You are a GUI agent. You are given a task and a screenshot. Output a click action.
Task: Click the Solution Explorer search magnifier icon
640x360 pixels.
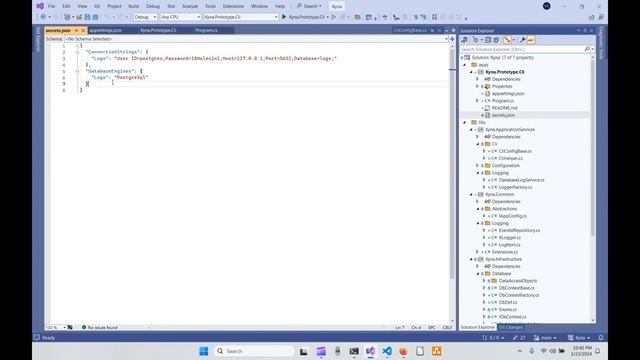point(587,49)
